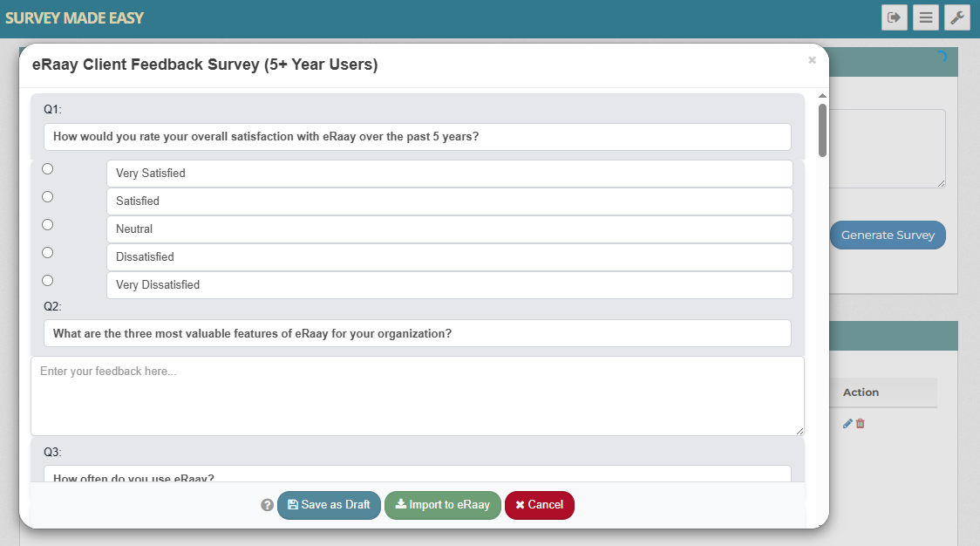
Task: Click the background textarea behind dialog
Action: click(x=888, y=149)
